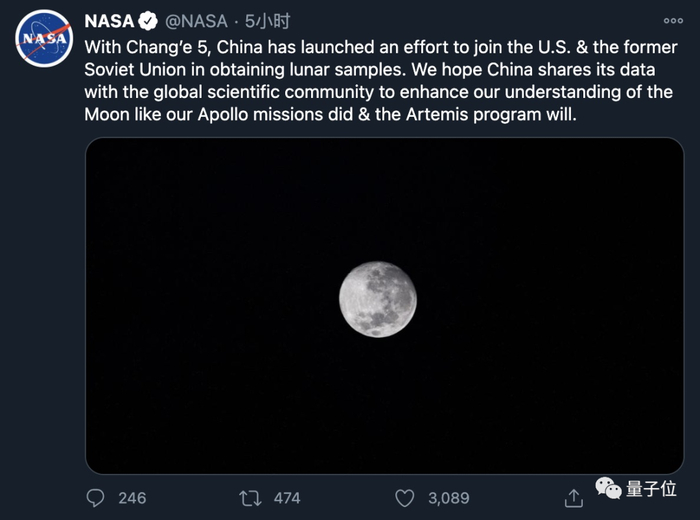
Task: Click the 246 replies count
Action: (132, 497)
